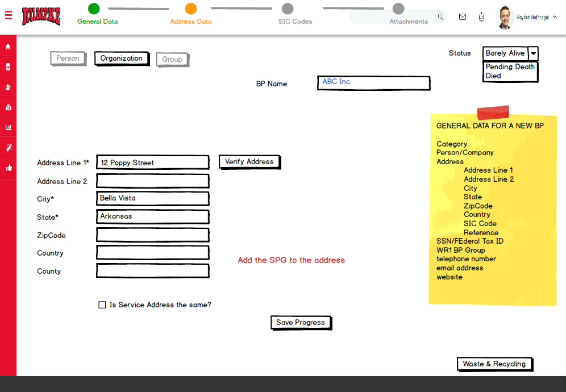The width and height of the screenshot is (566, 392).
Task: Click the County input field
Action: [x=153, y=271]
